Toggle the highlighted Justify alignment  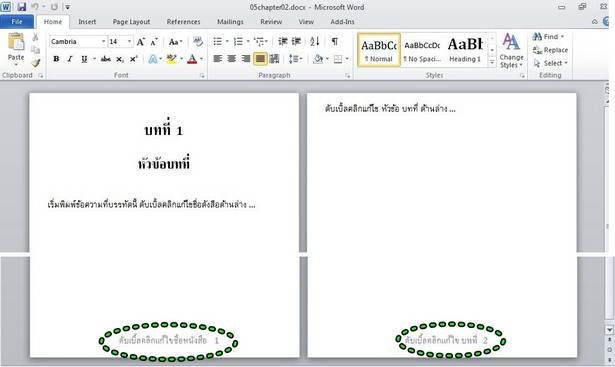pos(260,59)
